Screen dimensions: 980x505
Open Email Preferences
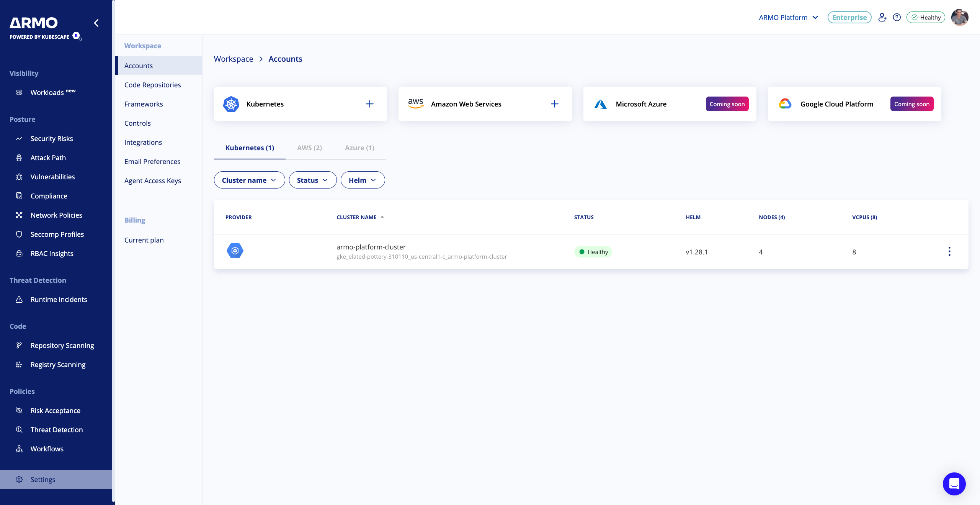tap(158, 161)
